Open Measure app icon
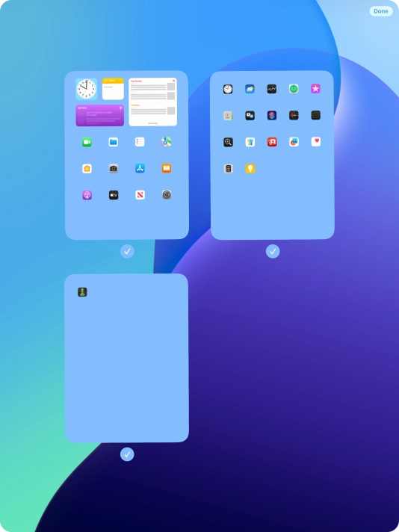 (316, 115)
